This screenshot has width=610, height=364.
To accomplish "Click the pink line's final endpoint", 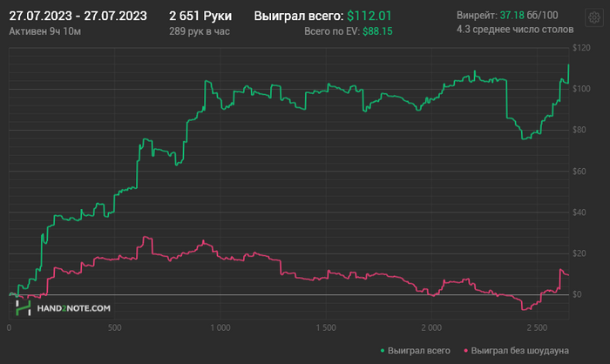I will (568, 275).
